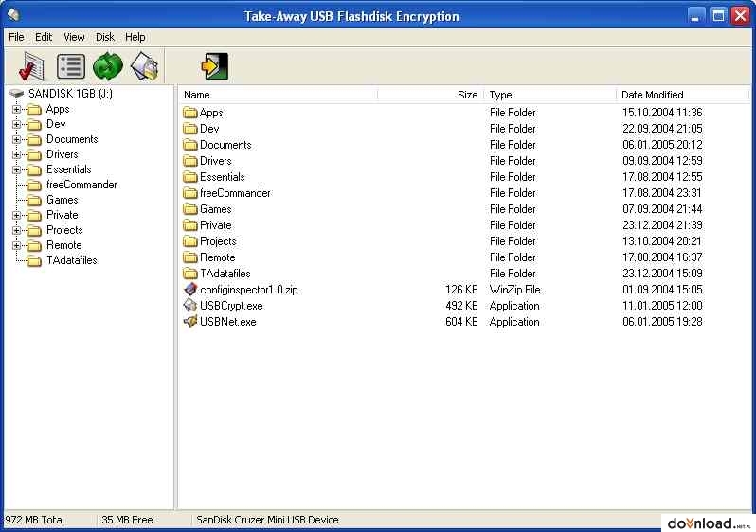This screenshot has height=532, width=756.
Task: Open the File menu
Action: point(16,37)
